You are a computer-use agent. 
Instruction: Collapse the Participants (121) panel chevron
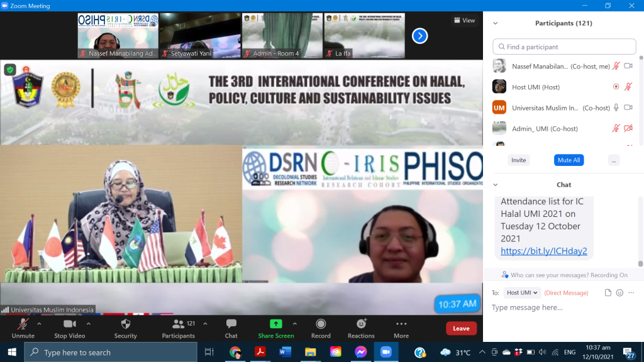tap(496, 23)
